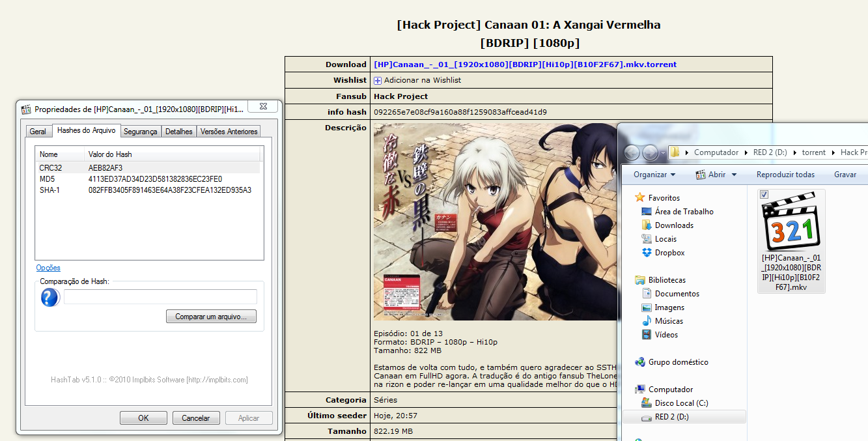Open the Segurança tab

pos(141,132)
